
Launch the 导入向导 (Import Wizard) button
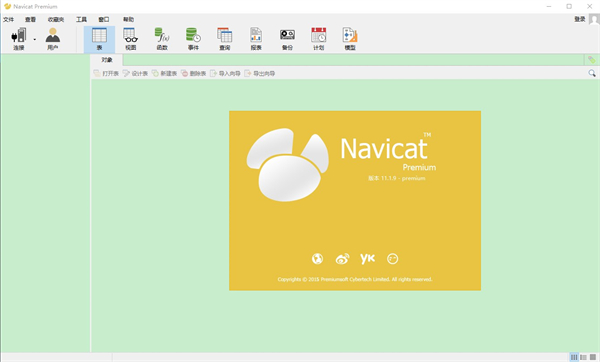click(x=225, y=73)
